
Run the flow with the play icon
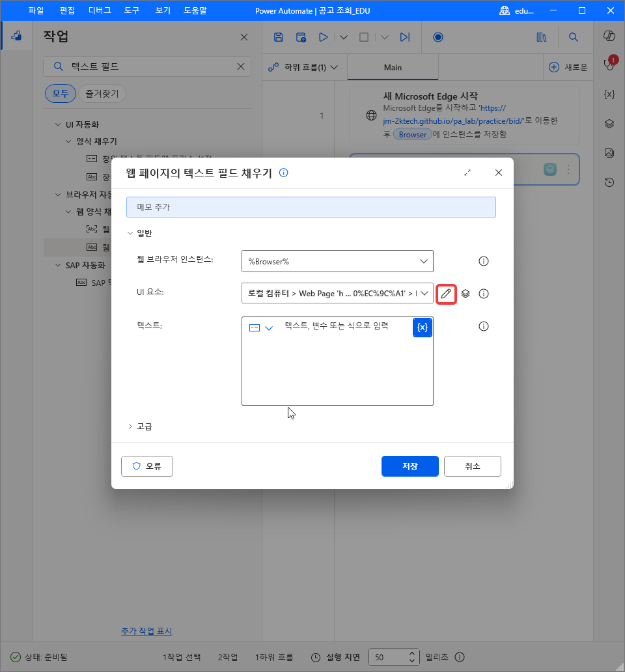point(324,37)
